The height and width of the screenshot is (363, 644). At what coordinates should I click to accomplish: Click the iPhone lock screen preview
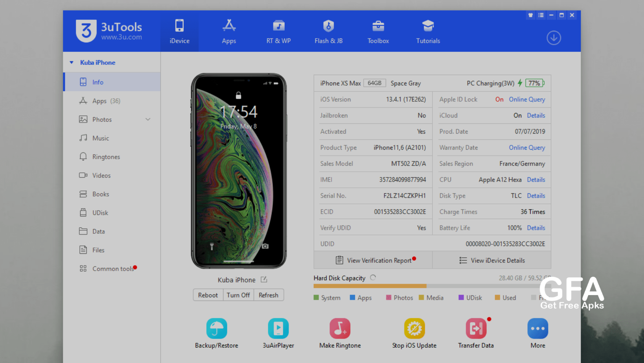239,171
